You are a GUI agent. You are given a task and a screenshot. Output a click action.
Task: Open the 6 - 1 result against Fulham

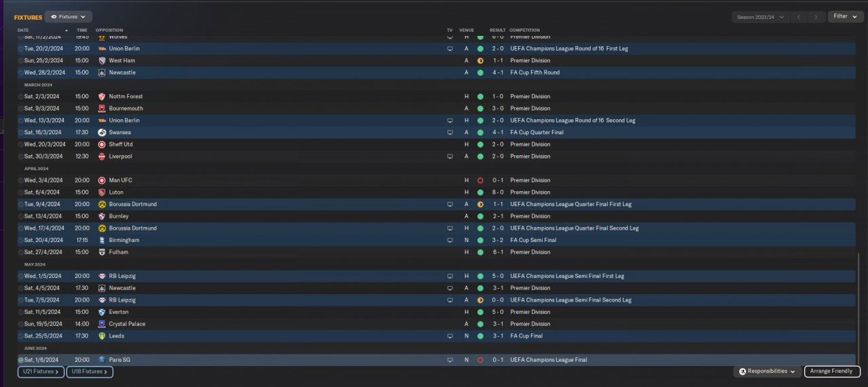tap(498, 252)
